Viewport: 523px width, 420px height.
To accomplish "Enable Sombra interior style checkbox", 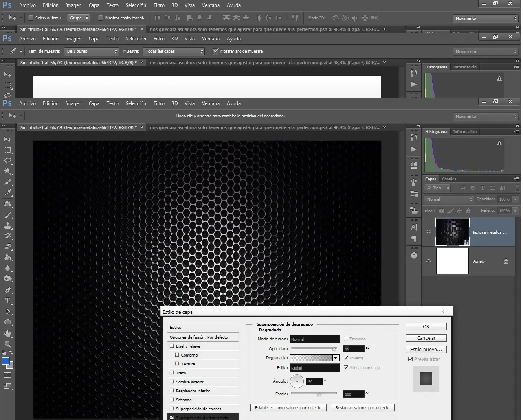I will 172,382.
